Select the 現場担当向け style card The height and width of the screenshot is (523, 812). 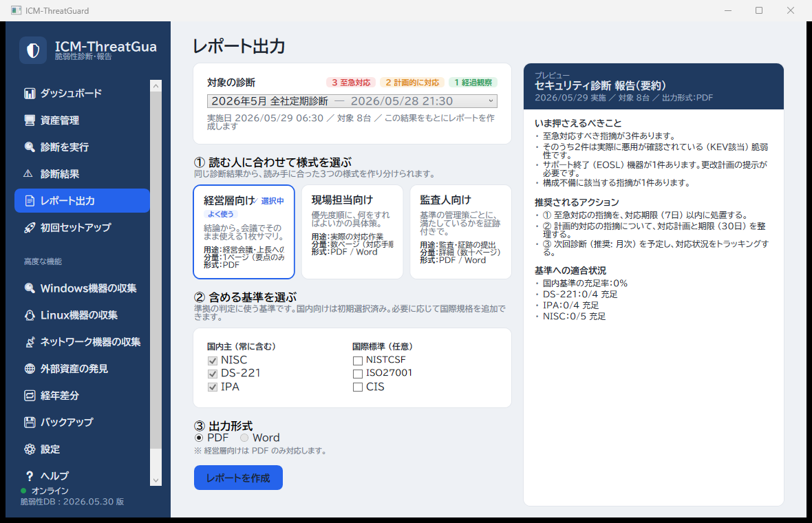point(352,232)
